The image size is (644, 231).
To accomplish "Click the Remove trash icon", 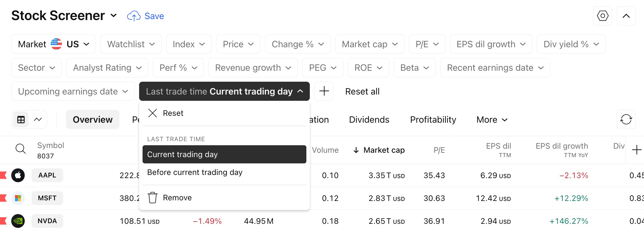I will click(x=153, y=198).
